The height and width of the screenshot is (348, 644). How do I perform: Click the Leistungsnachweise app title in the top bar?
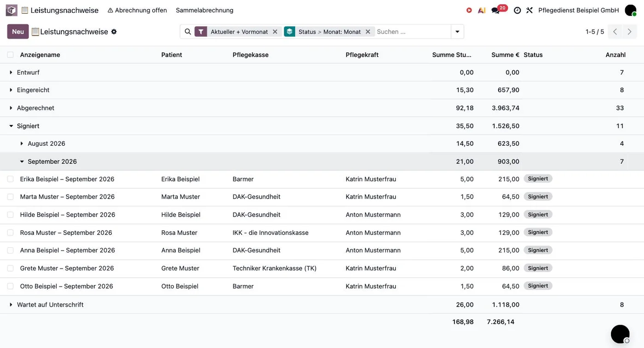click(x=64, y=10)
